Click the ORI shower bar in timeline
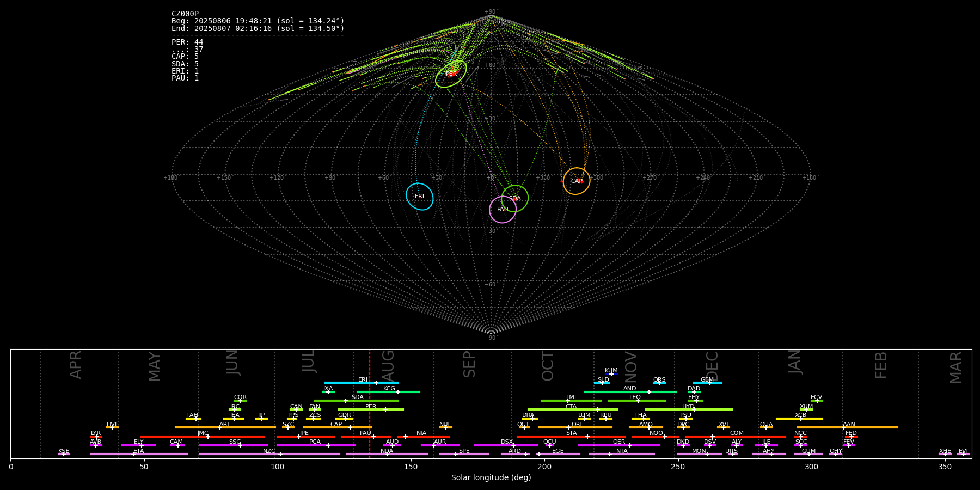980x490 pixels. coord(575,427)
